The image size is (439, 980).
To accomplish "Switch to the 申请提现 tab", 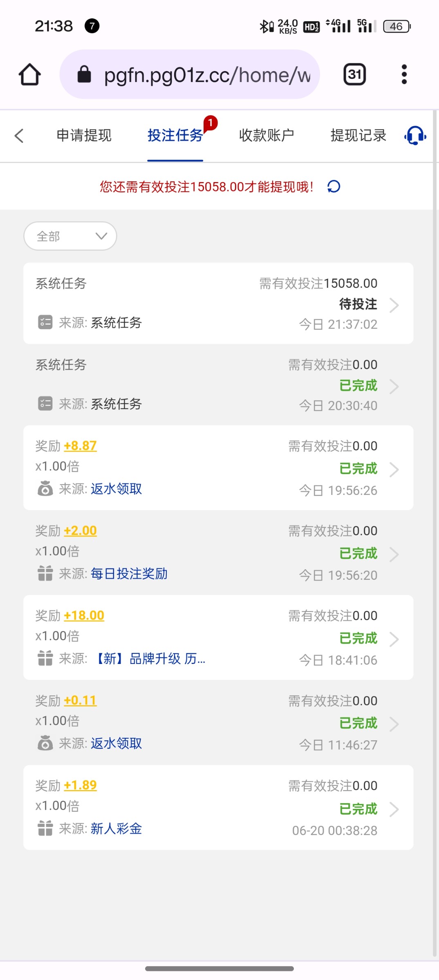I will [x=84, y=136].
